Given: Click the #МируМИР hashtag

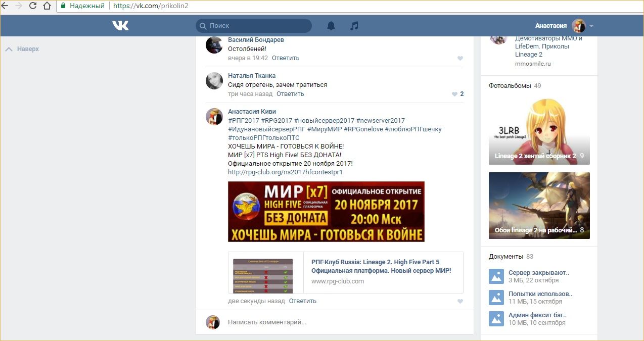Looking at the screenshot, I should click(x=325, y=129).
